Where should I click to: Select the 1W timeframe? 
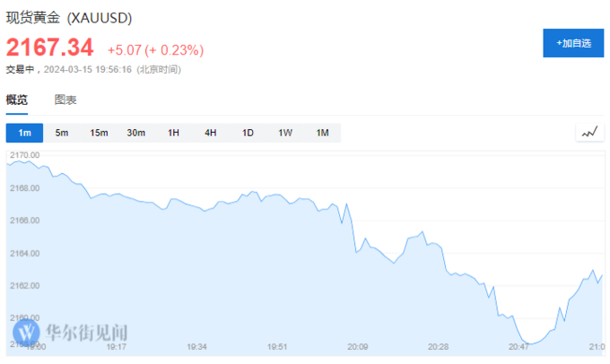(285, 133)
